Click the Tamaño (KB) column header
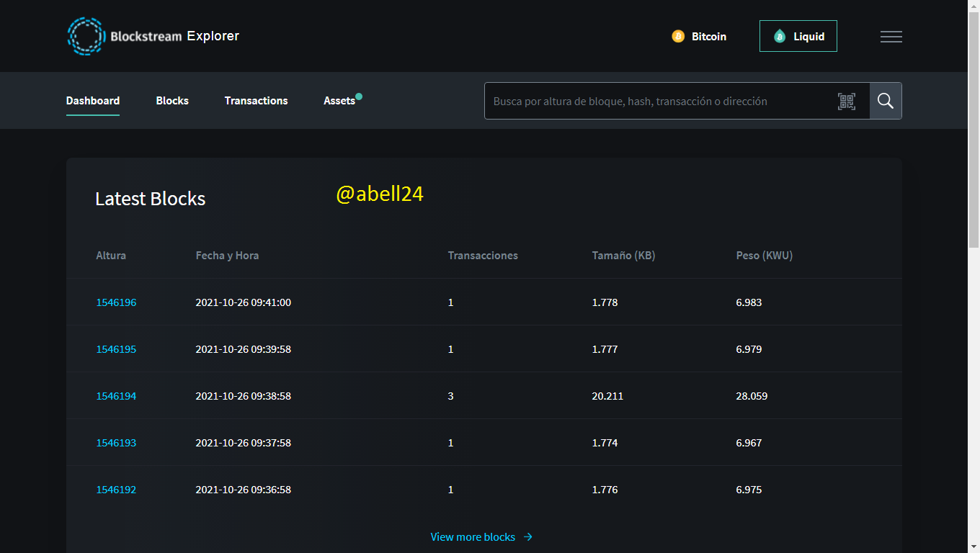980x553 pixels. [624, 256]
